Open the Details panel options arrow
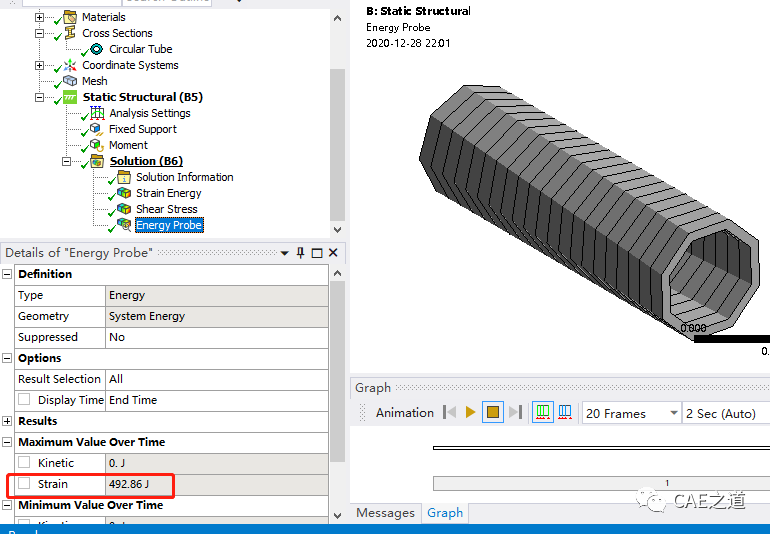 (x=284, y=253)
